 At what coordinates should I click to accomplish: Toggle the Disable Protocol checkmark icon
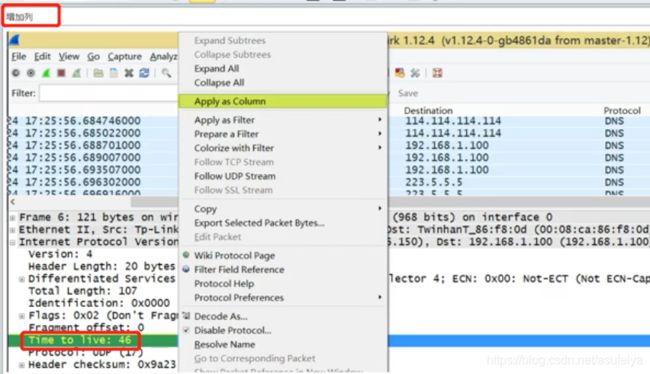186,330
